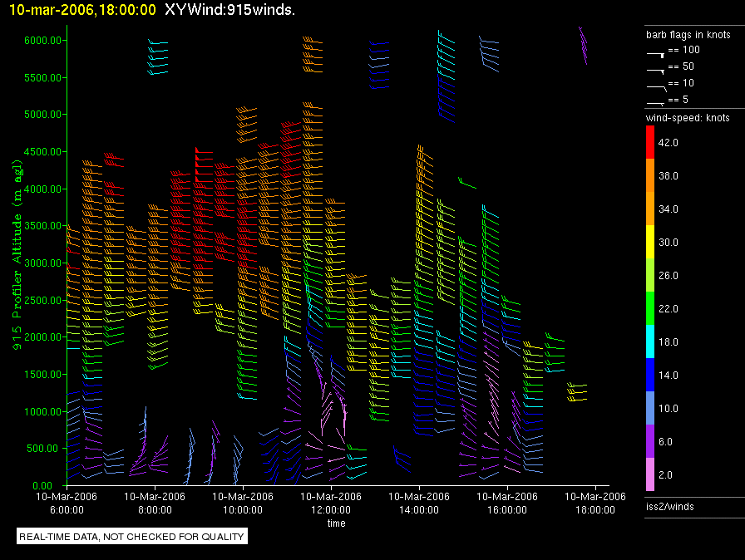Click the iss2/winds legend label
The width and height of the screenshot is (745, 560).
(x=670, y=507)
